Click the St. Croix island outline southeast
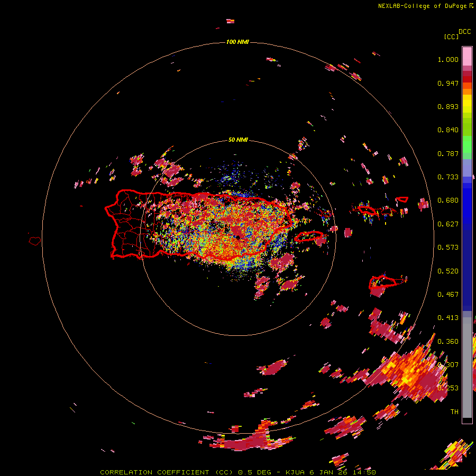The height and width of the screenshot is (476, 476). click(388, 282)
